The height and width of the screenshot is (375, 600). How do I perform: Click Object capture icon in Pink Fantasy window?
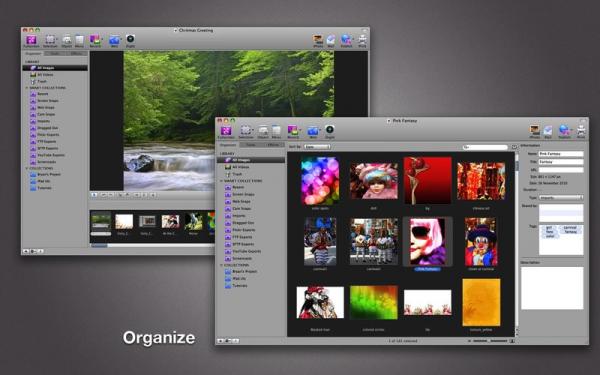(x=263, y=130)
